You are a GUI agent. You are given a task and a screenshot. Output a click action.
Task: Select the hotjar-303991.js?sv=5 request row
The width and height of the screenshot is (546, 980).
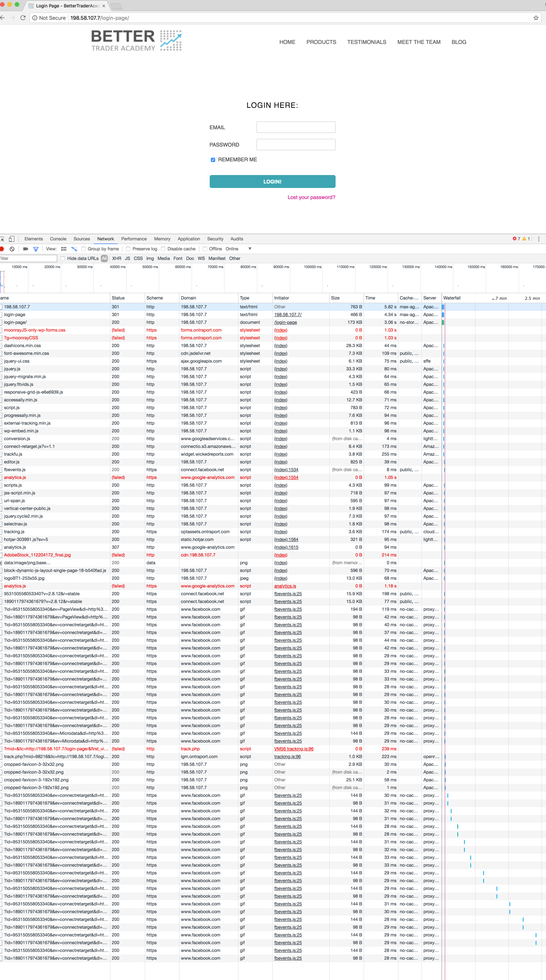pos(273,539)
